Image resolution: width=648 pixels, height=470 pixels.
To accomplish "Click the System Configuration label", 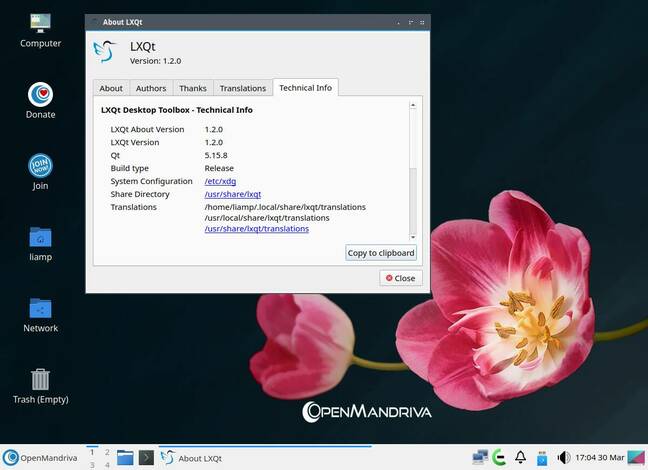I will pos(151,181).
